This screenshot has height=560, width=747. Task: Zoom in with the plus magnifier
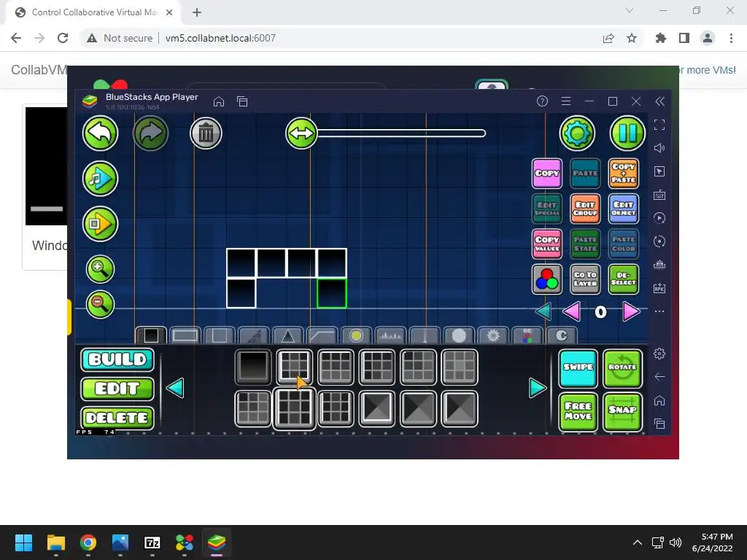tap(100, 269)
